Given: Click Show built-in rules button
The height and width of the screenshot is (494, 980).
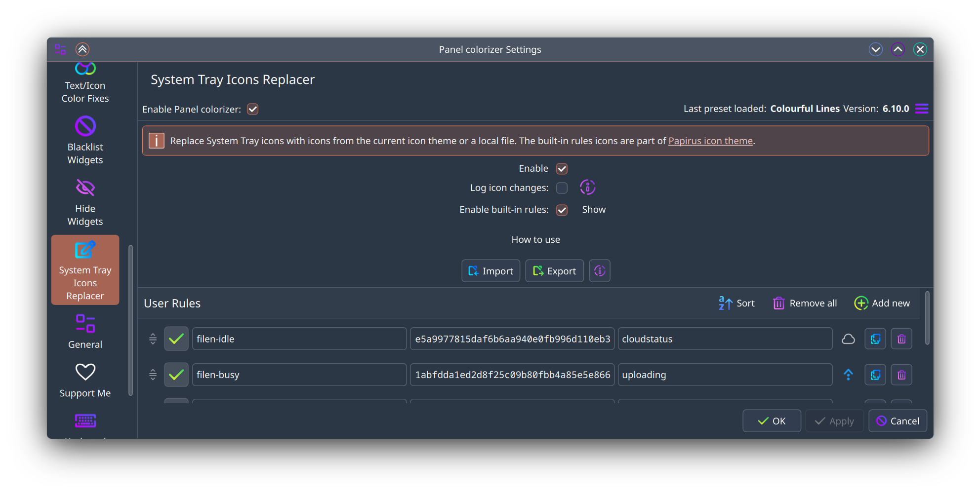Looking at the screenshot, I should pos(594,210).
